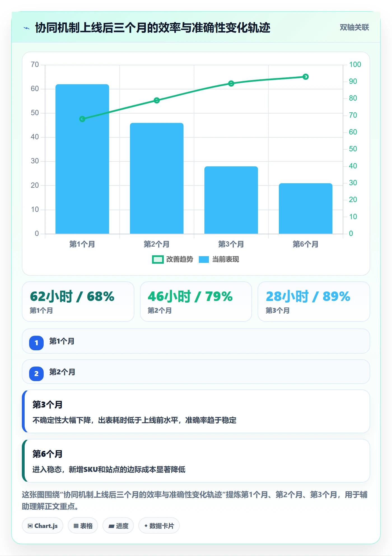Click the 第2个月 x-axis label

point(157,244)
